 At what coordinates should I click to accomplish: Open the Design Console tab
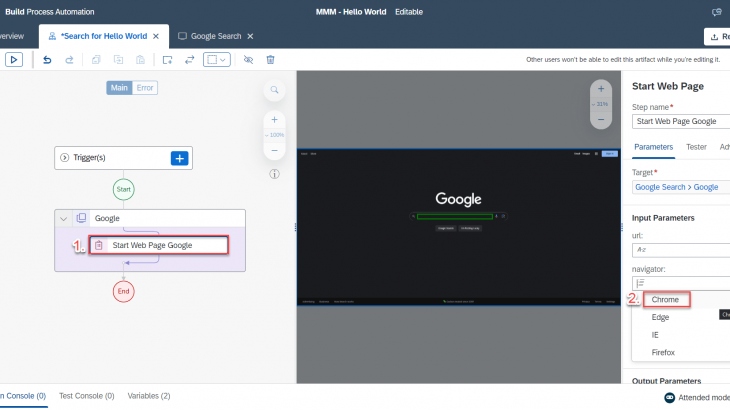pos(23,396)
